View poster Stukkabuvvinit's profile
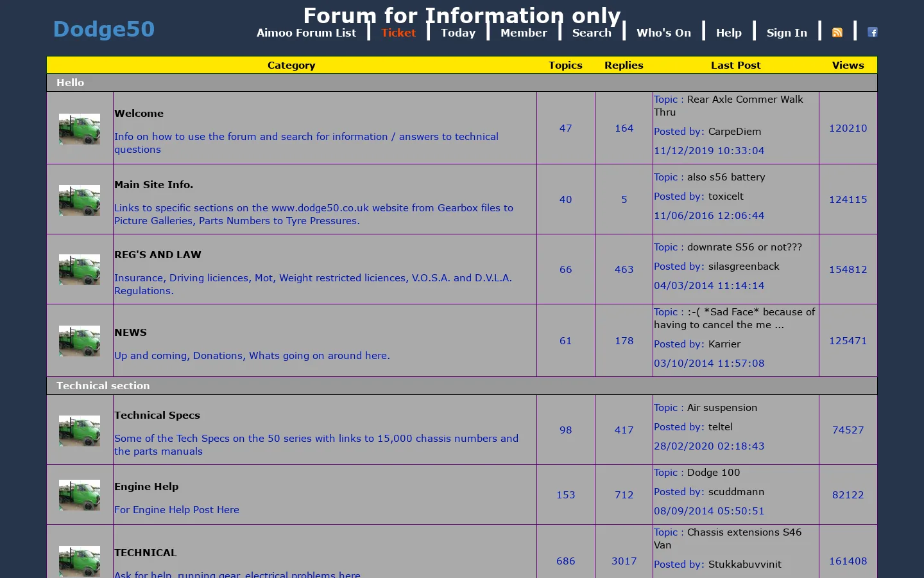Screen dimensions: 924x578 click(745, 565)
